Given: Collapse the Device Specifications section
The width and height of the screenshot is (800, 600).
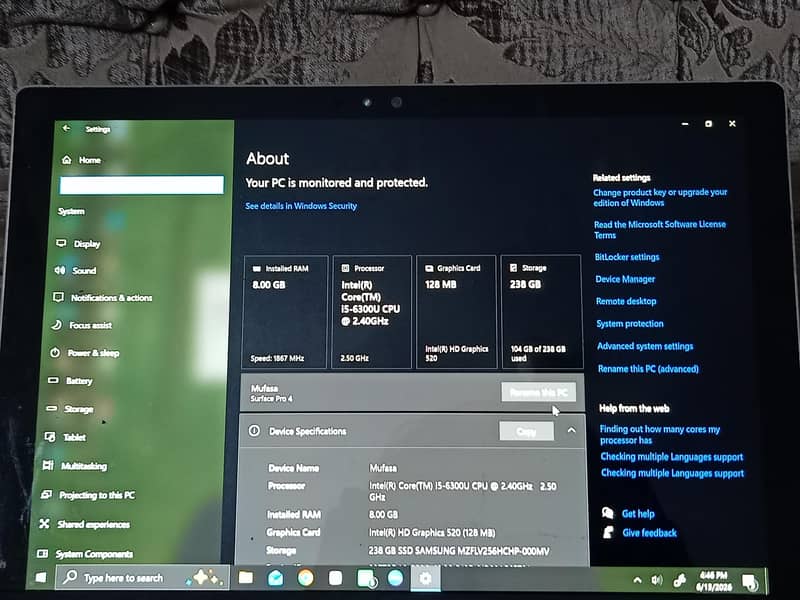Looking at the screenshot, I should click(571, 431).
